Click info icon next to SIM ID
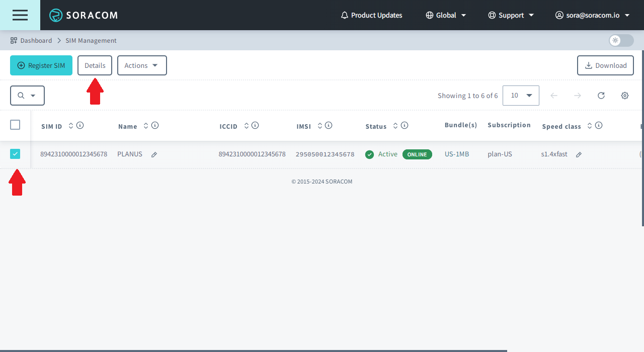The height and width of the screenshot is (352, 644). [80, 126]
